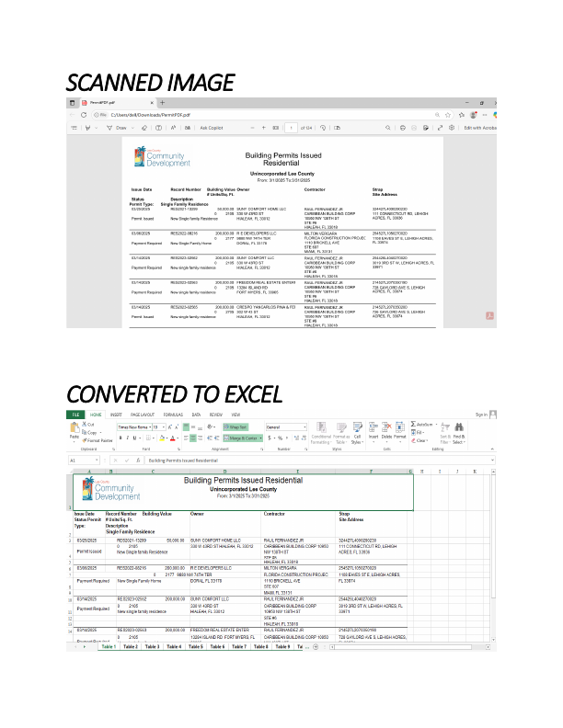563x728 pixels.
Task: Switch to the INSERT ribbon tab
Action: click(x=116, y=415)
